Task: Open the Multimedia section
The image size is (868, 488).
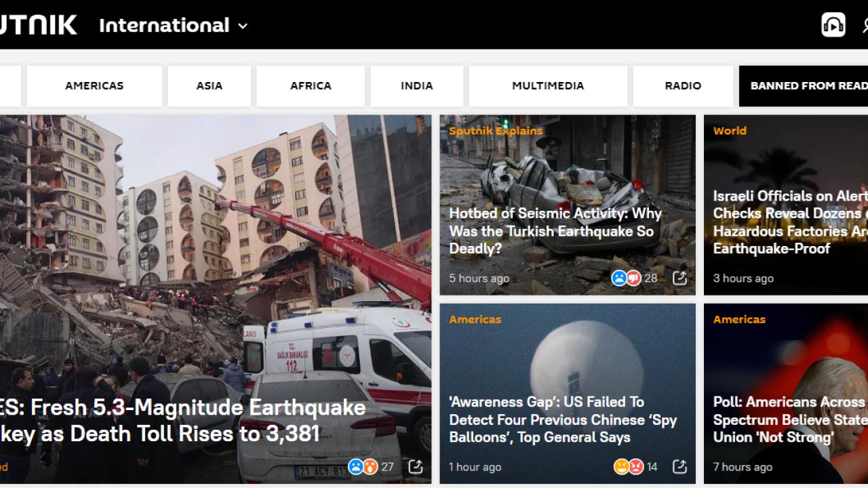Action: point(547,86)
